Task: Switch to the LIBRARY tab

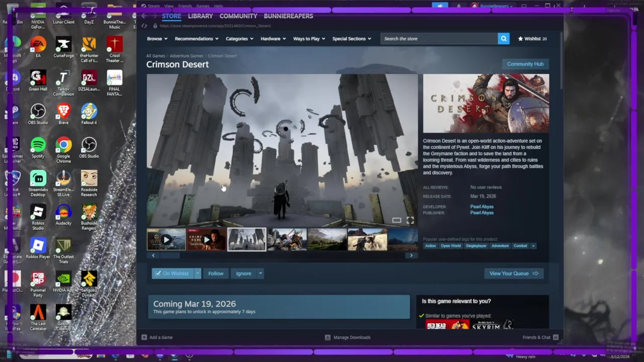Action: [200, 16]
